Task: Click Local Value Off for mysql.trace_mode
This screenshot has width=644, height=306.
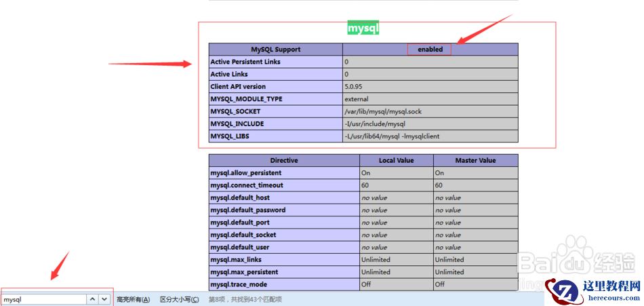Action: 366,284
